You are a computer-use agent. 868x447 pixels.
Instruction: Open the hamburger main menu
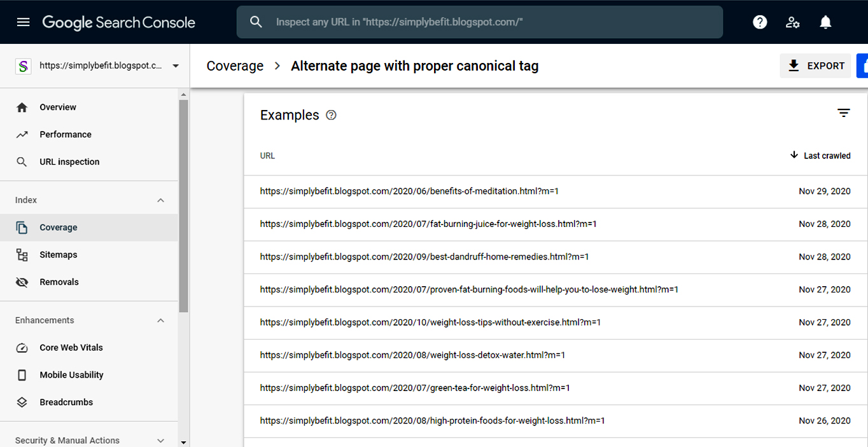[23, 22]
